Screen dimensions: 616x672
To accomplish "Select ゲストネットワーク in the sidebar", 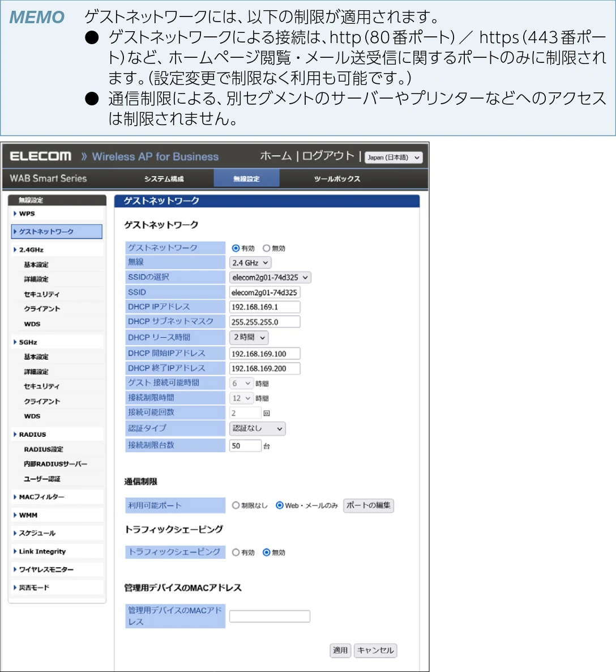I will 57,231.
